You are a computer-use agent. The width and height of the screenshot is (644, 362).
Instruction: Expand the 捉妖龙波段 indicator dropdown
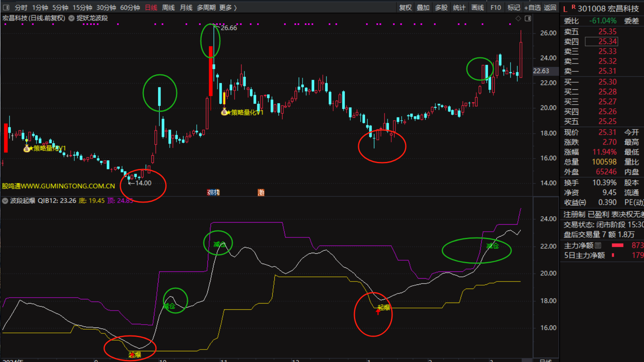click(72, 18)
